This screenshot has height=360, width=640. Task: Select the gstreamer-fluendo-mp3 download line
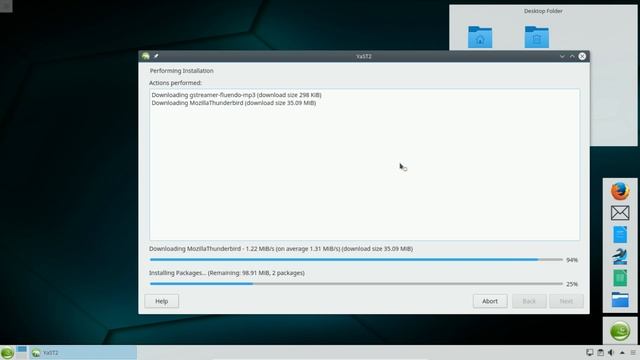(236, 95)
